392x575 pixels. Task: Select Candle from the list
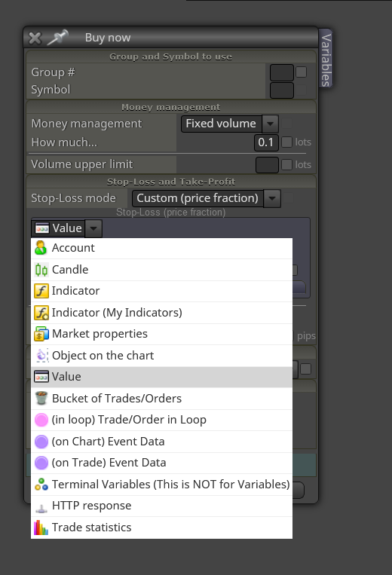click(162, 270)
